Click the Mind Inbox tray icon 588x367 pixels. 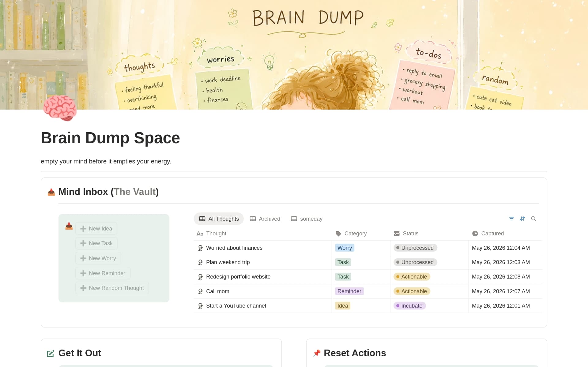pos(51,192)
